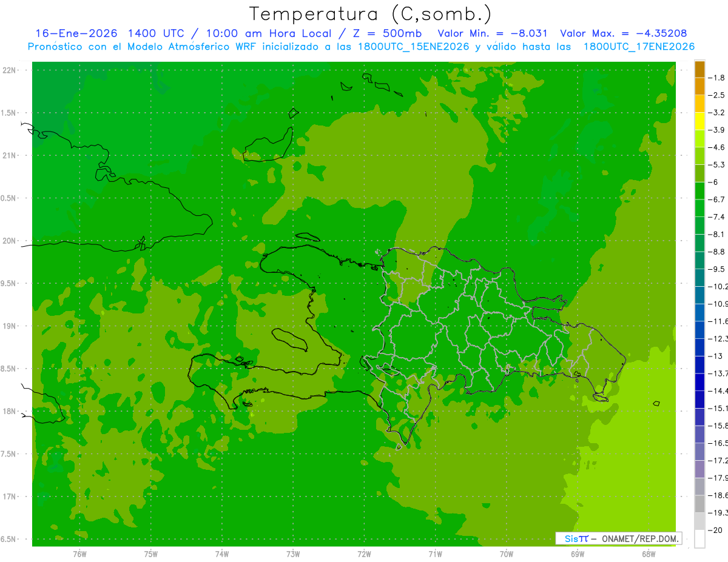Click the '69W' longitude label
The image size is (728, 562).
[578, 554]
